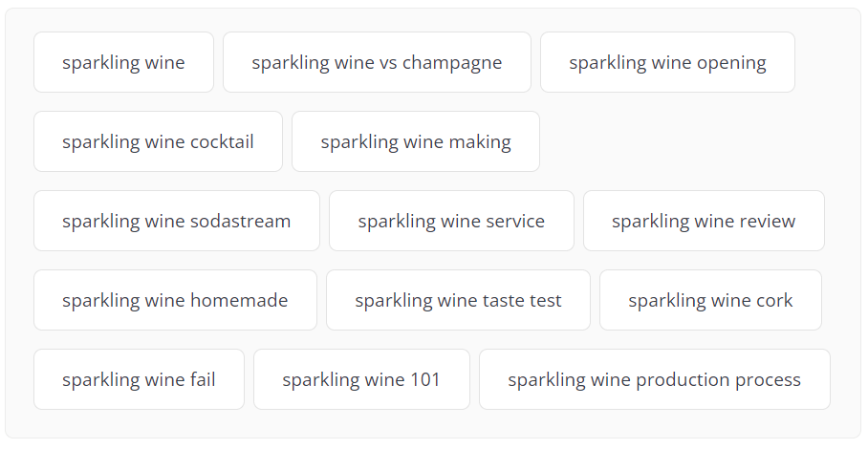868x449 pixels.
Task: Tap the keyword ending in 'sodastream'
Action: (176, 221)
